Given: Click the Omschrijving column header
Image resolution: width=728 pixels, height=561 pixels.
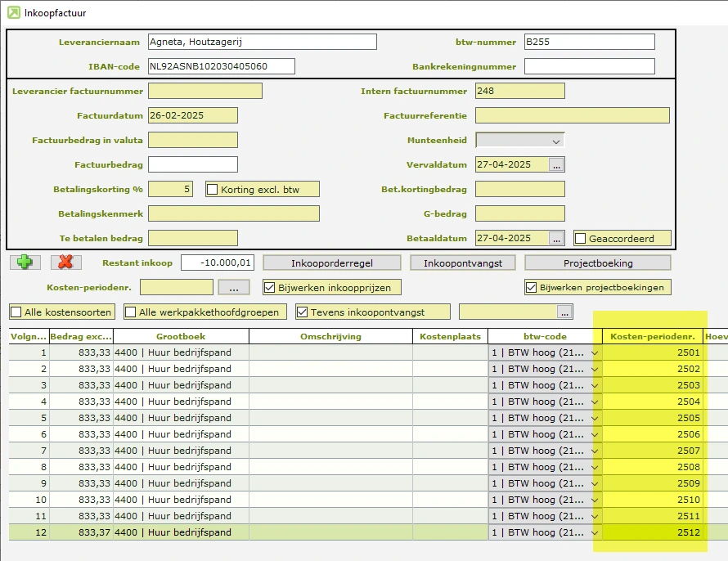Looking at the screenshot, I should tap(330, 336).
